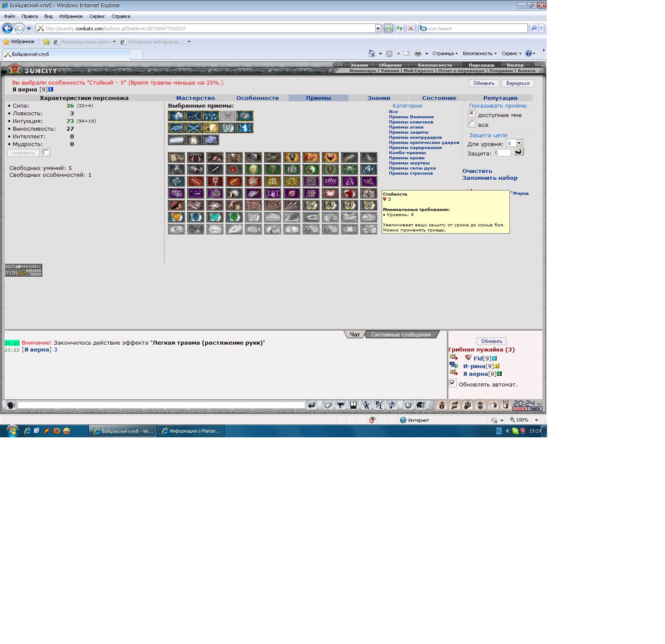Click the floppy disk save icon
Screen dimensions: 665x644
click(353, 405)
